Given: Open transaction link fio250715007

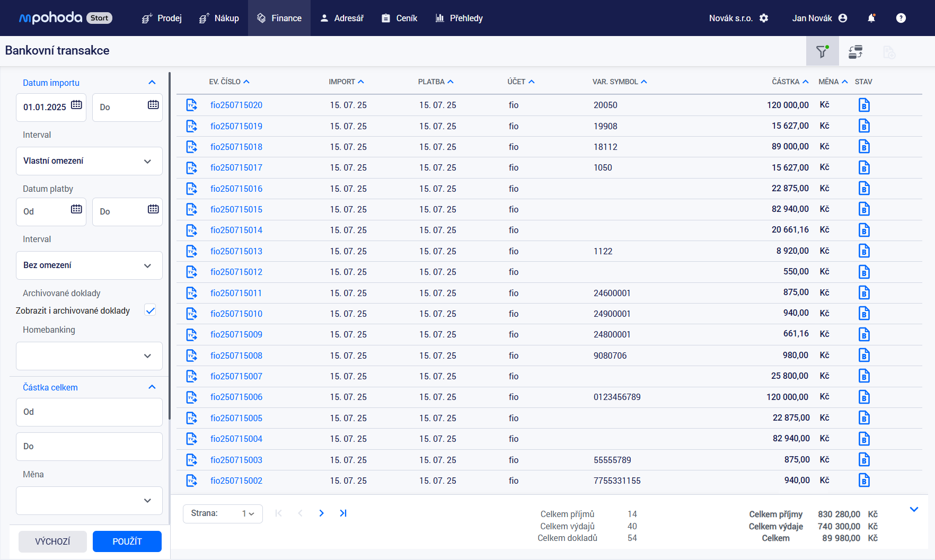Looking at the screenshot, I should coord(236,376).
